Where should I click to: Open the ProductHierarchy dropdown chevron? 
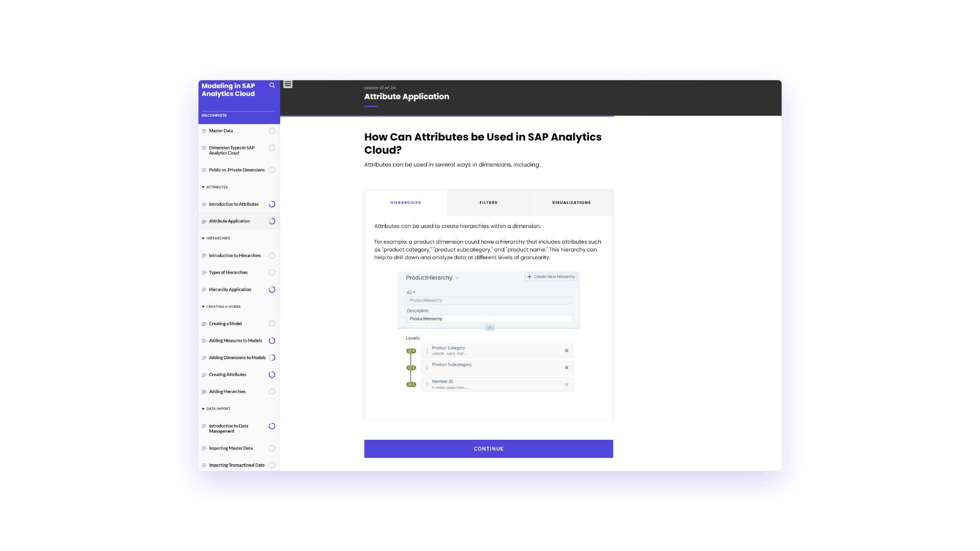point(457,278)
